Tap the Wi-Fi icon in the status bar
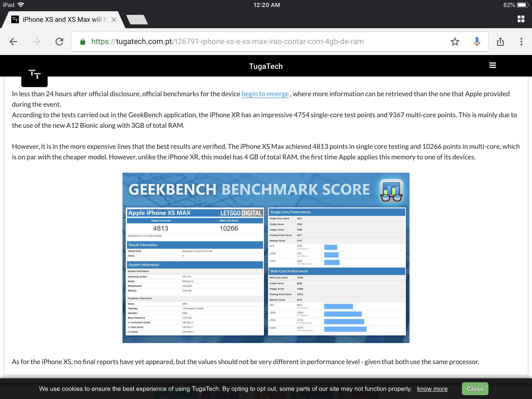Image resolution: width=532 pixels, height=399 pixels. coord(21,5)
